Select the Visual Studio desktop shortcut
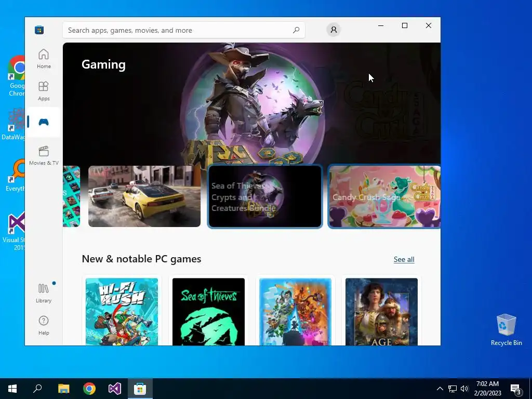The width and height of the screenshot is (532, 399). [14, 231]
